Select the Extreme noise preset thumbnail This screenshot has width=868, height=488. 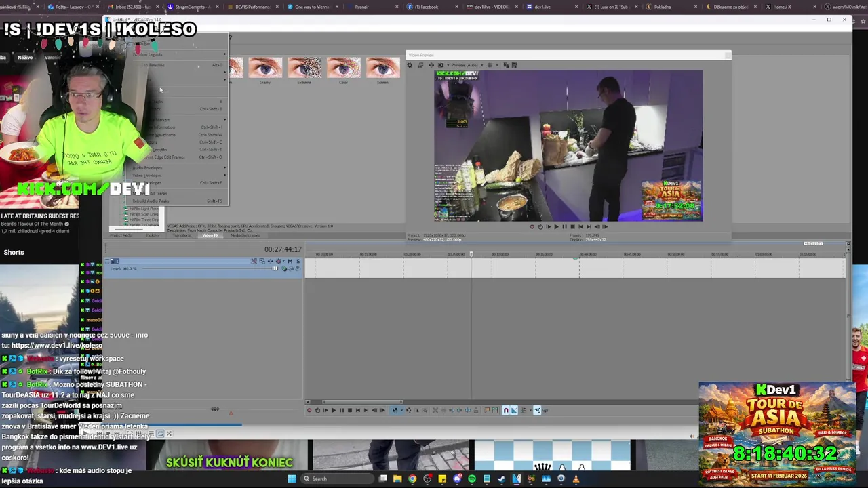[304, 68]
